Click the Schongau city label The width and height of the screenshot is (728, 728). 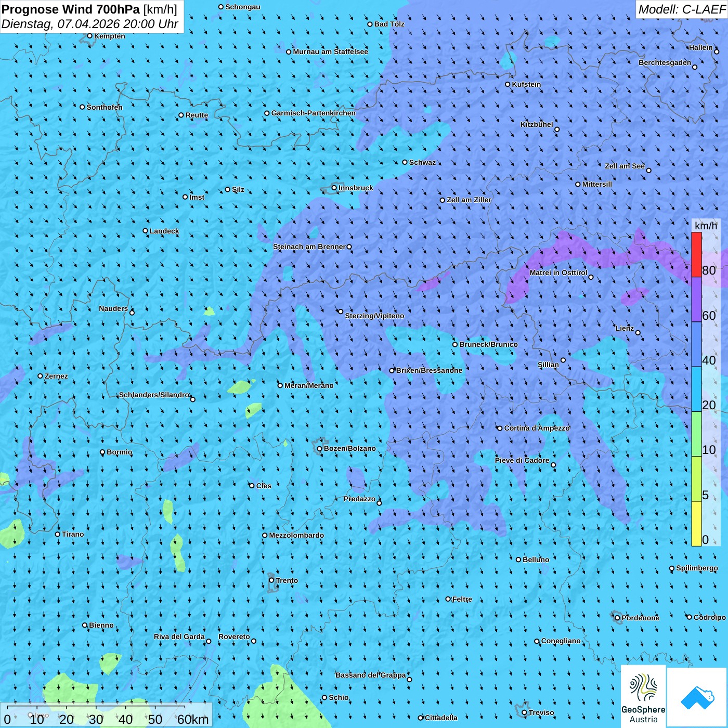[243, 7]
